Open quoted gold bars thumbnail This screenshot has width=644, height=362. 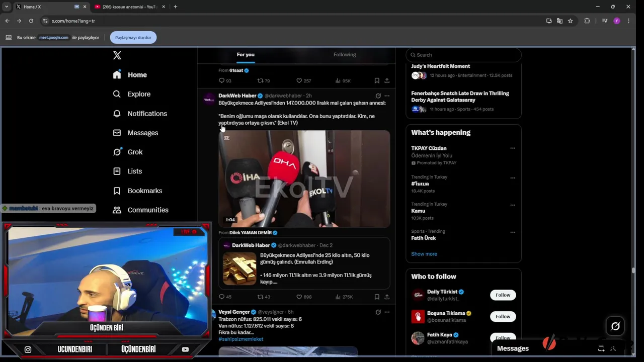[x=239, y=268]
